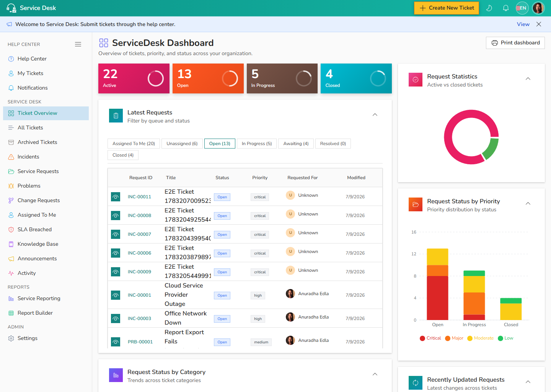
Task: Toggle Moderate series in chart legend
Action: pyautogui.click(x=481, y=338)
